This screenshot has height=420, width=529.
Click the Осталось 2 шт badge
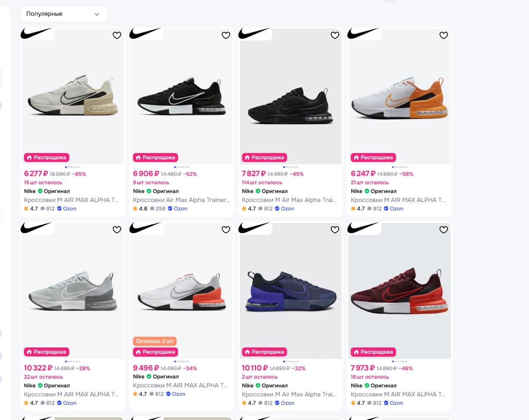pyautogui.click(x=155, y=341)
